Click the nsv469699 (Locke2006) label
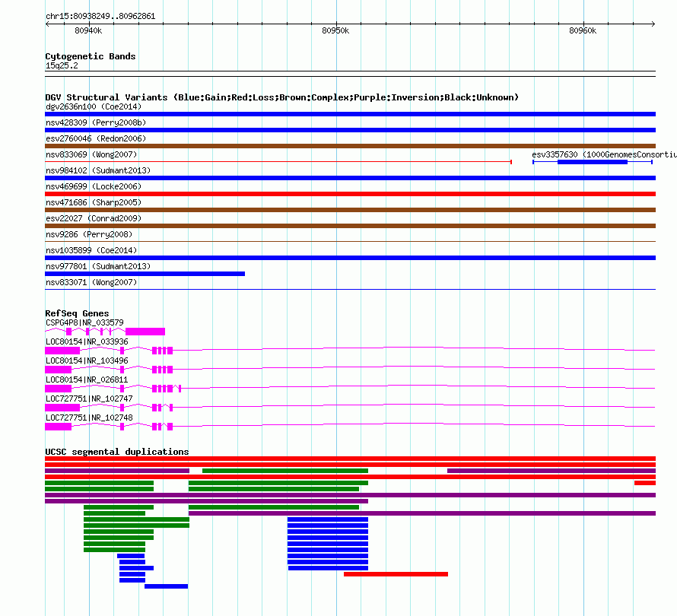 coord(94,186)
